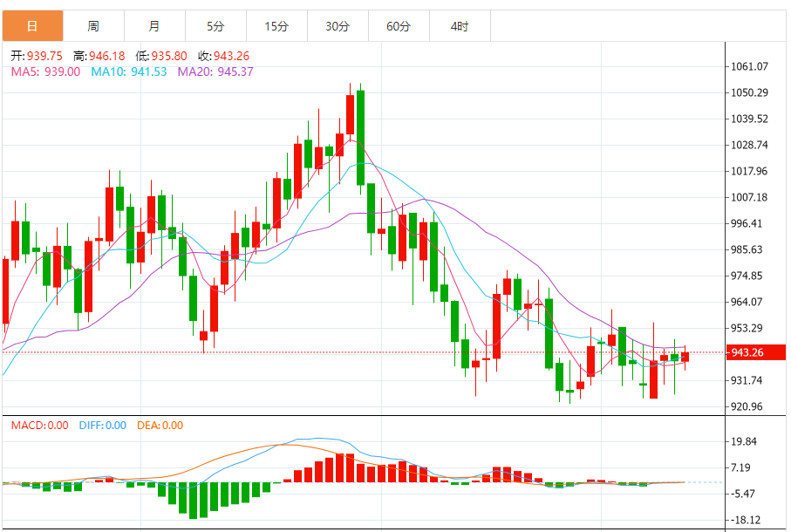This screenshot has height=532, width=791.
Task: Click the DIFF:0.00 indicator label
Action: coord(102,425)
